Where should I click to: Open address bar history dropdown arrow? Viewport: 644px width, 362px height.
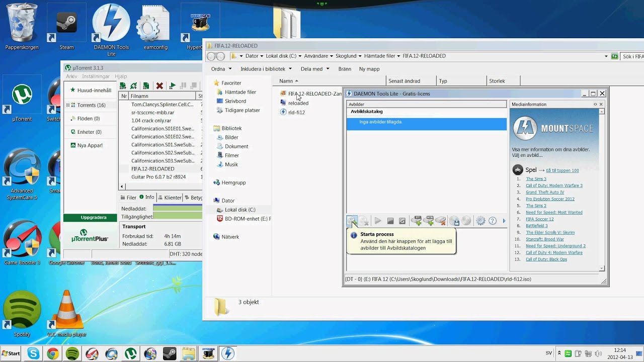tap(606, 56)
